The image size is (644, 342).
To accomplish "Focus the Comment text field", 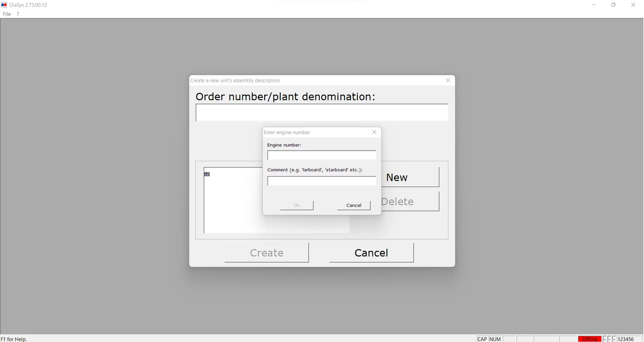I will pos(322,181).
